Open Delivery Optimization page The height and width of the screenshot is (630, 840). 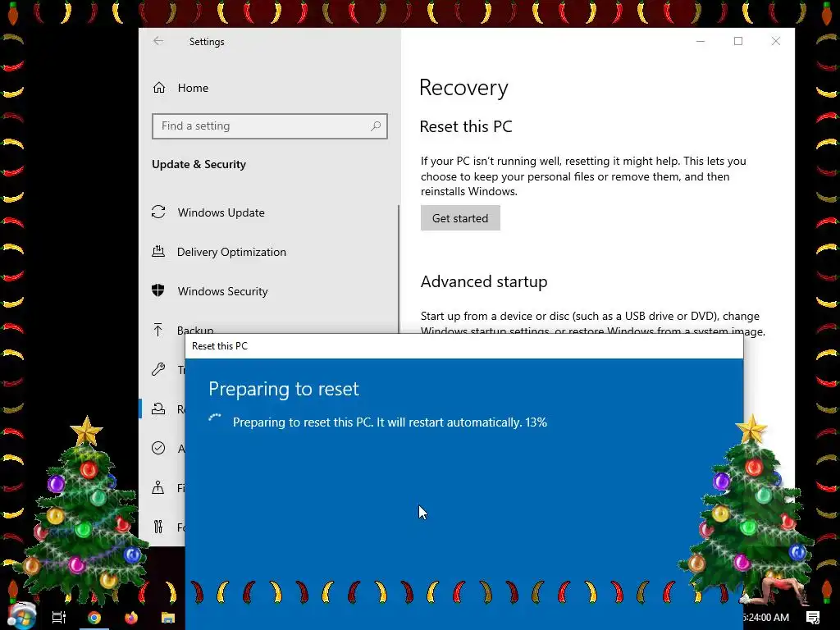tap(231, 252)
